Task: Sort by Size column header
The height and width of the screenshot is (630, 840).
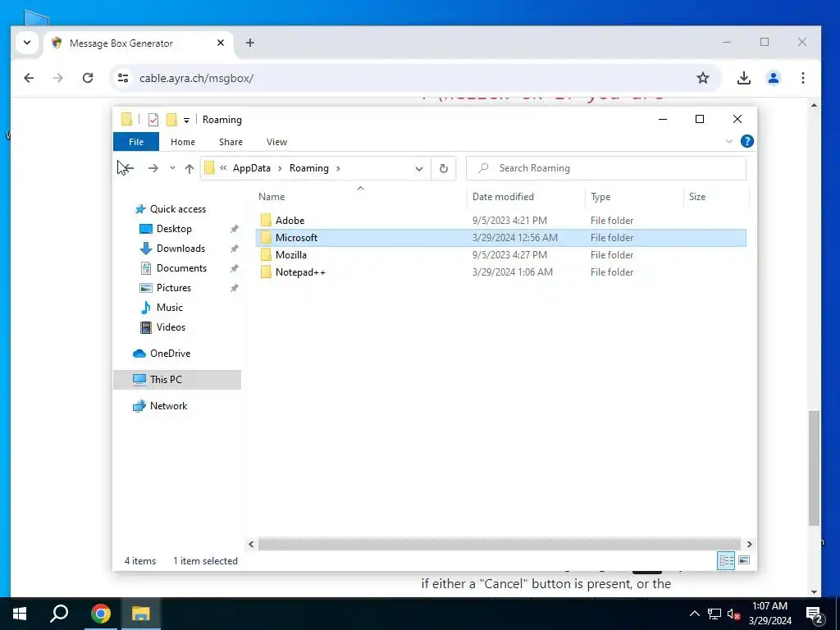Action: (x=697, y=197)
